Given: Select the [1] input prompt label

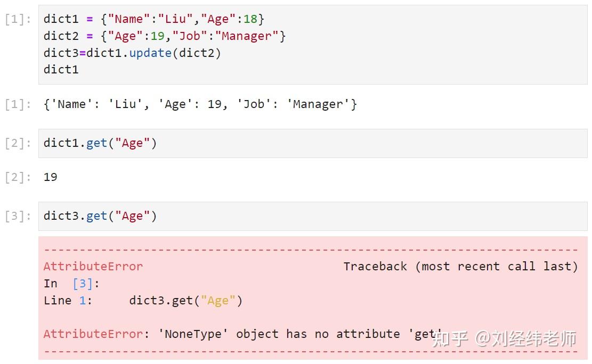Looking at the screenshot, I should point(18,19).
